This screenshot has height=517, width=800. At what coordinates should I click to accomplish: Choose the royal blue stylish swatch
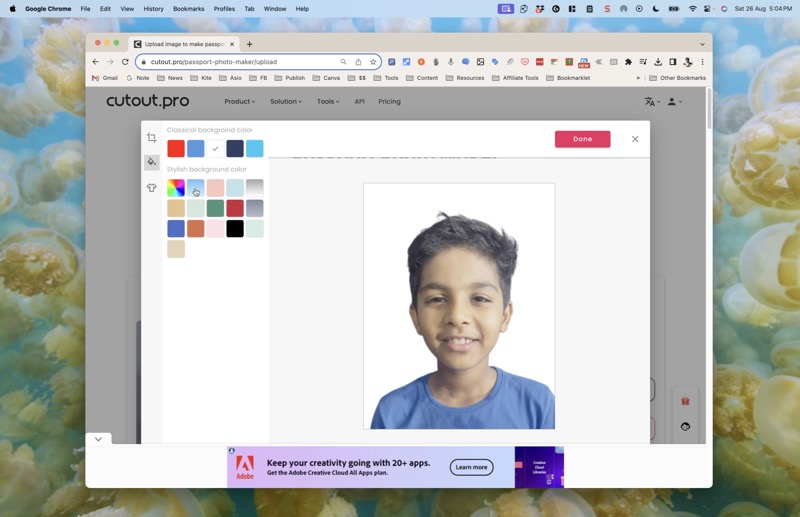click(x=176, y=229)
